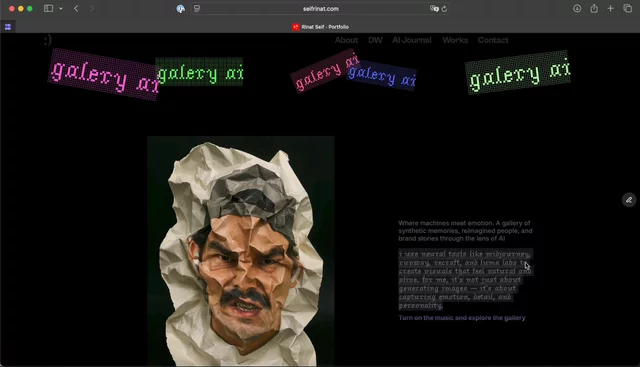Open the AI Journal page
640x367 pixels.
pos(411,40)
